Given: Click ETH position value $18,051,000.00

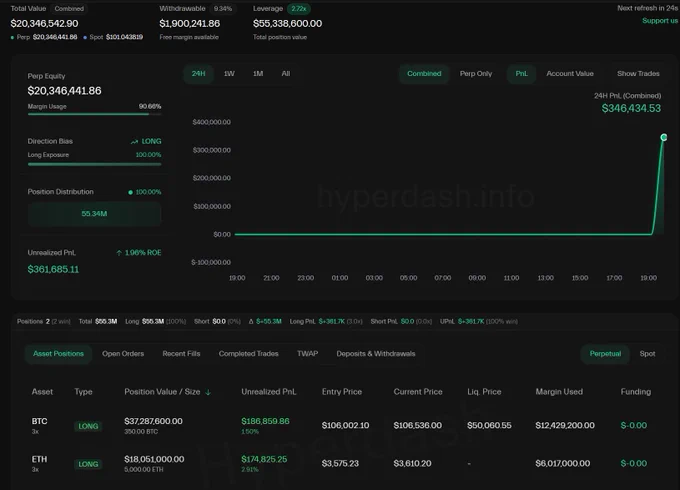Looking at the screenshot, I should tap(154, 459).
